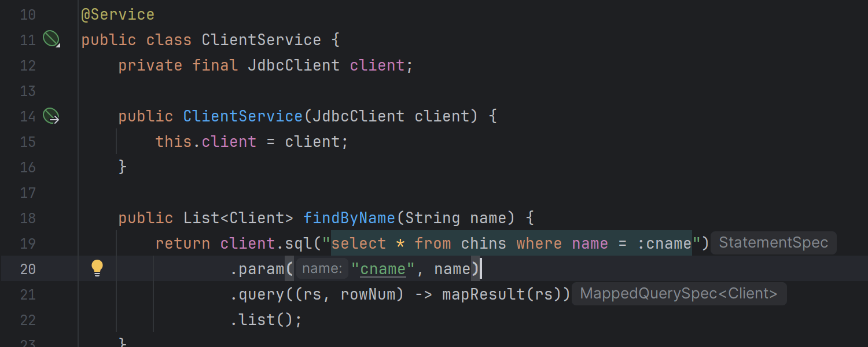Click the param method call on line 20
Image resolution: width=868 pixels, height=347 pixels.
click(261, 268)
